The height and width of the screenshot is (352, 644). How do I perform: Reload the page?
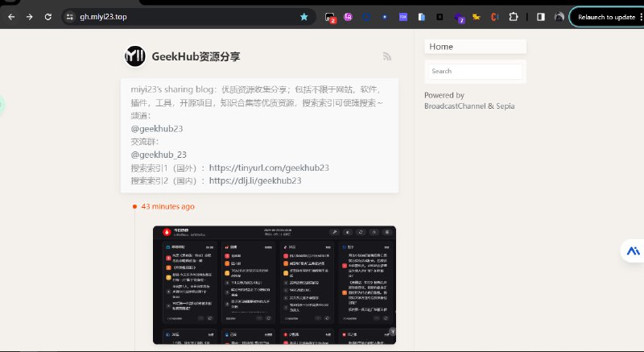click(48, 16)
